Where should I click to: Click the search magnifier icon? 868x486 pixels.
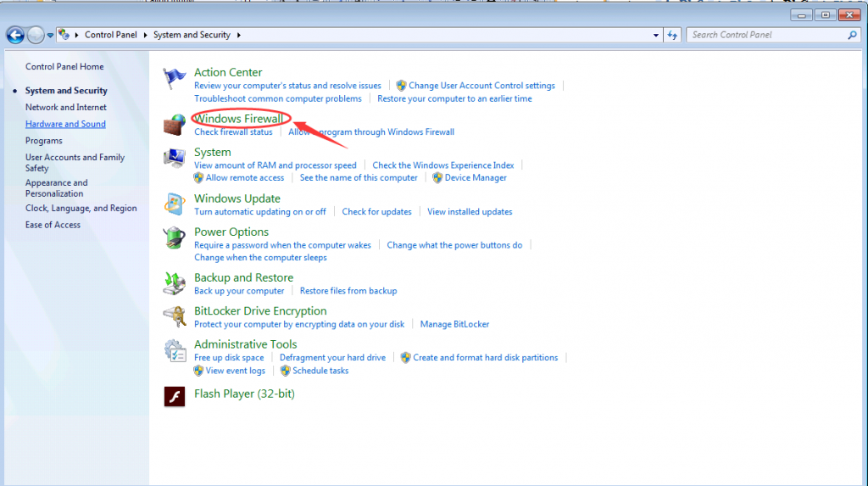pyautogui.click(x=852, y=35)
